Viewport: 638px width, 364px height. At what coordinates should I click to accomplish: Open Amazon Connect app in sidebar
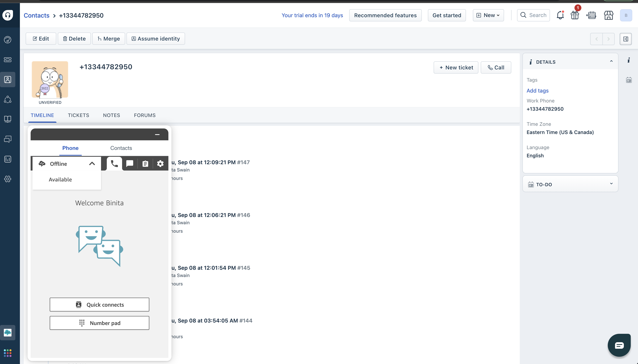(x=7, y=332)
